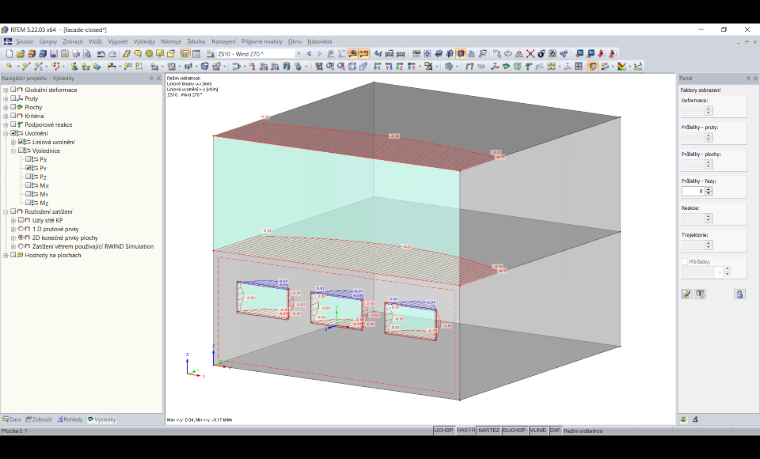Expand the Pruty tree node
This screenshot has width=760, height=459.
coord(6,98)
